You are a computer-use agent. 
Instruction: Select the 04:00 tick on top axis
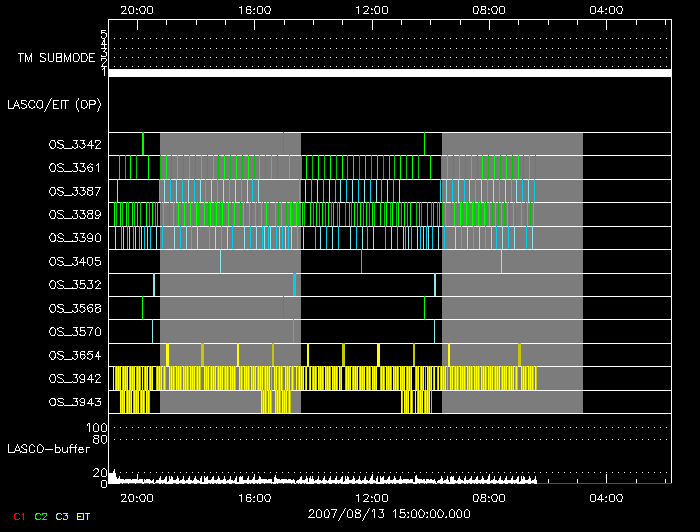[606, 9]
